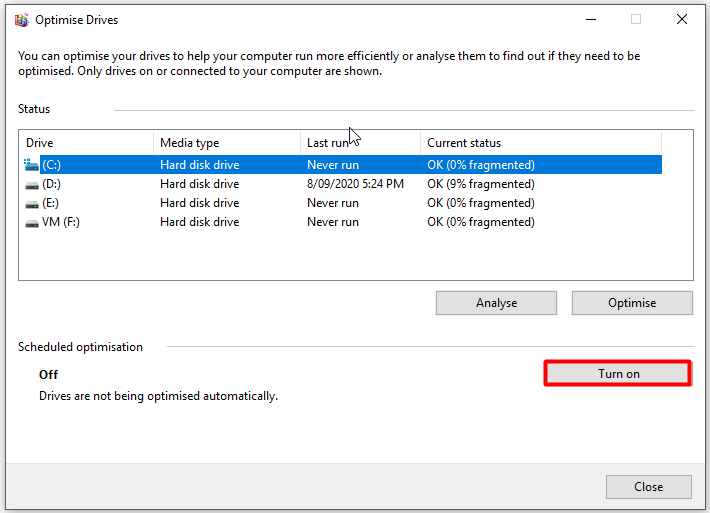Select the VM (F:) drive row label
This screenshot has width=710, height=513.
(61, 222)
